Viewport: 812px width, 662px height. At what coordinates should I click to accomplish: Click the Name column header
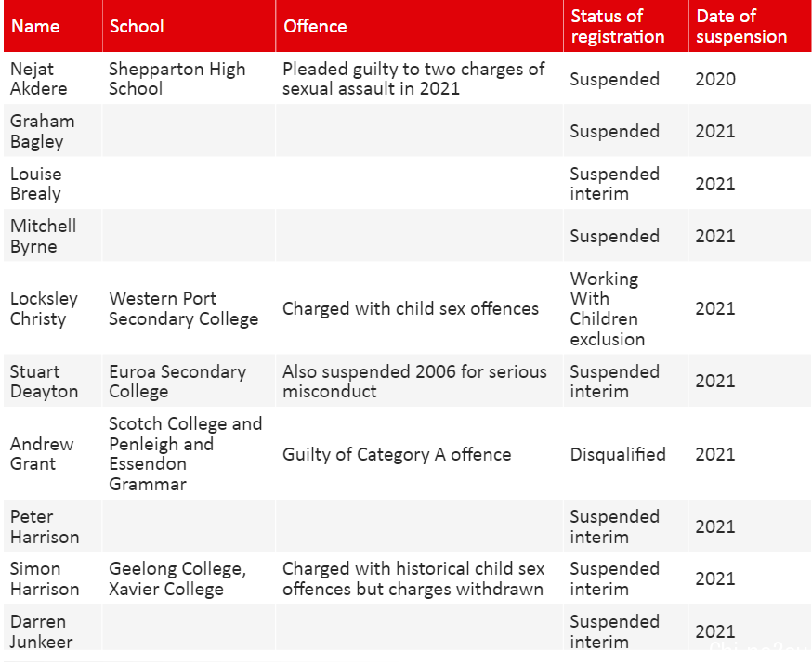[x=53, y=26]
